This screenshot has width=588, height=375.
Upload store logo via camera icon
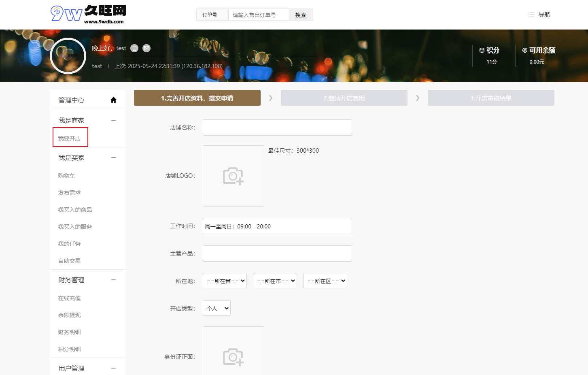coord(234,176)
